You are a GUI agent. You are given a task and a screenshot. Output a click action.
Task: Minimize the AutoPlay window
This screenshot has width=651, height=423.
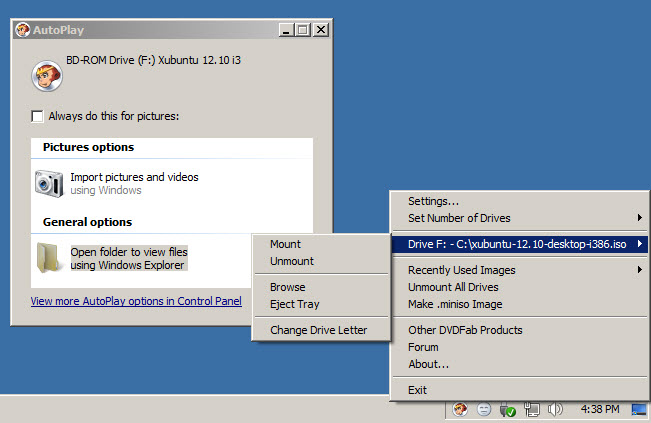(x=286, y=30)
